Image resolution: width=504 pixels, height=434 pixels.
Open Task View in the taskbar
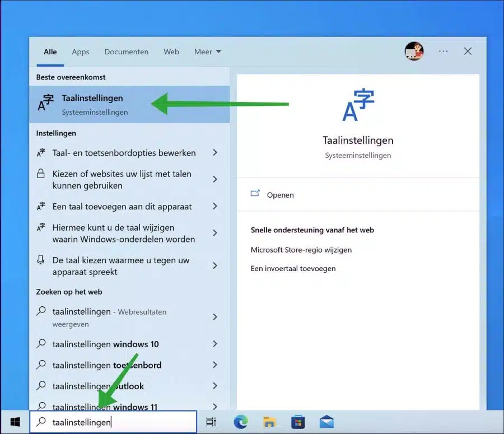(x=211, y=422)
